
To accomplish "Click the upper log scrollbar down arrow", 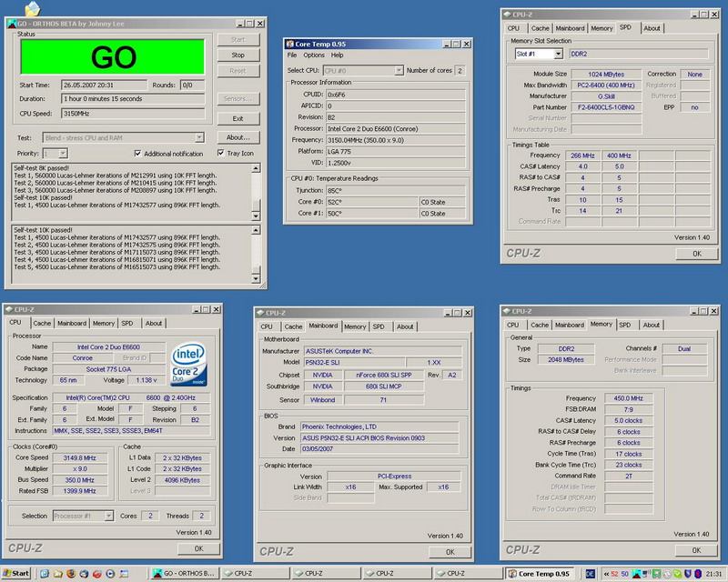I will pos(256,216).
